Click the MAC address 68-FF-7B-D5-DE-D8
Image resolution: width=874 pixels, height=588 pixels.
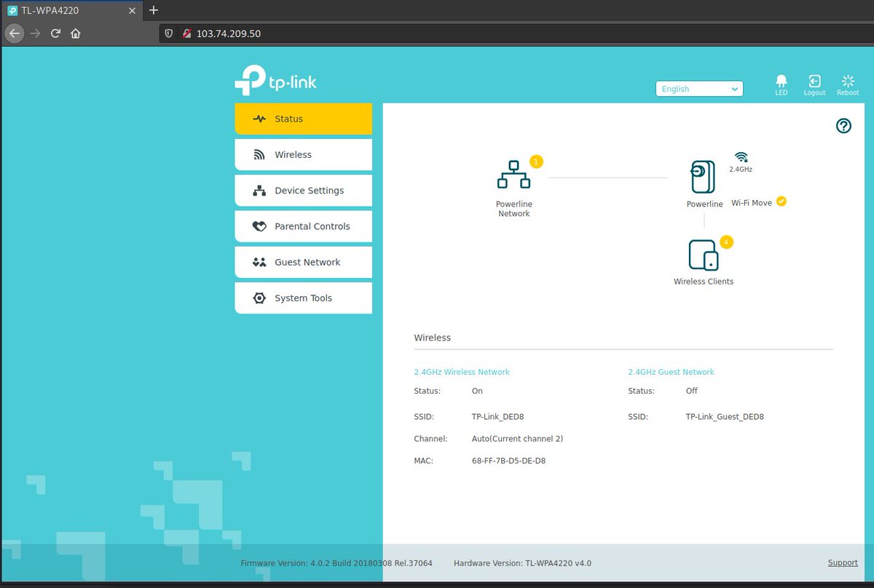tap(508, 461)
